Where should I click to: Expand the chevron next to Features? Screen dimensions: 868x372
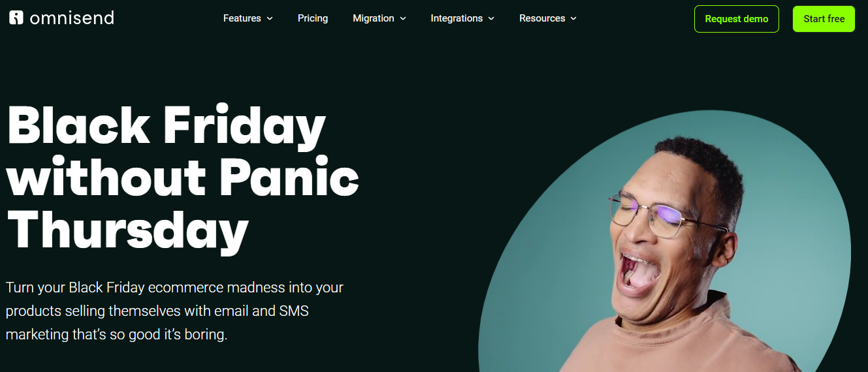point(270,19)
